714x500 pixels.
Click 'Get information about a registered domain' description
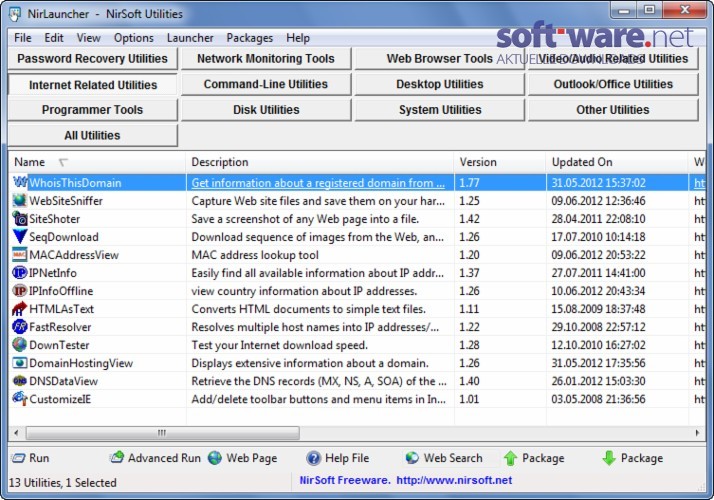[x=318, y=183]
